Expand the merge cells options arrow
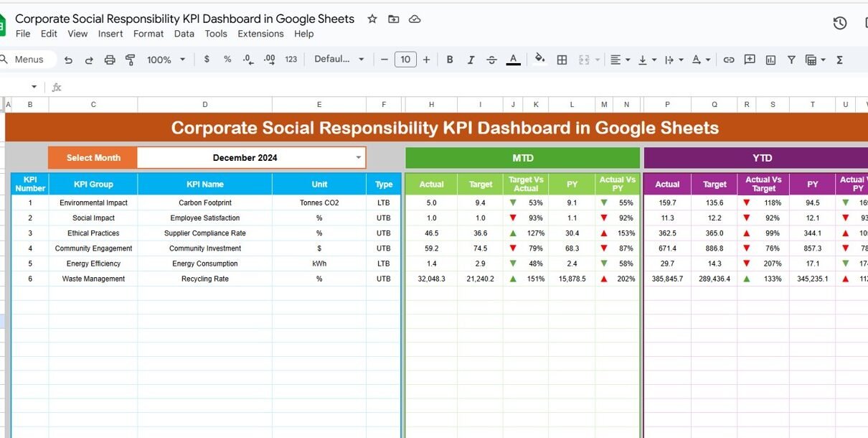The image size is (868, 438). pyautogui.click(x=597, y=60)
